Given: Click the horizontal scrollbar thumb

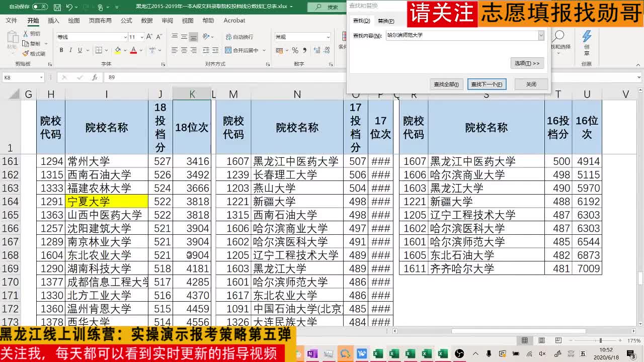Looking at the screenshot, I should (x=518, y=331).
